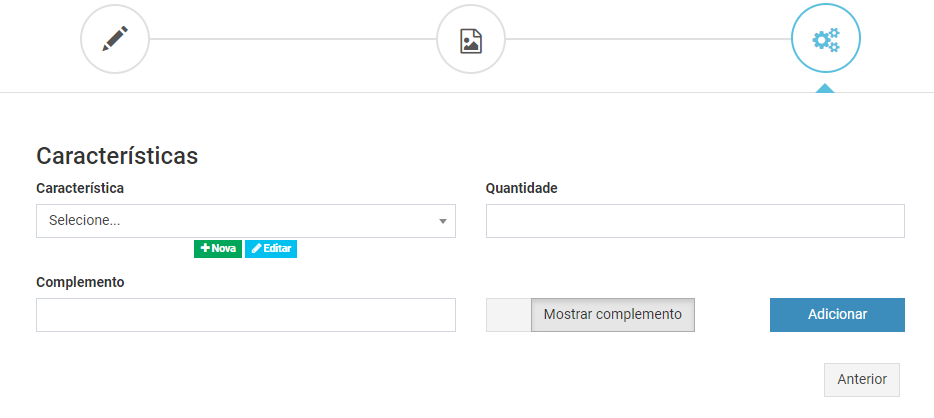Screen dimensions: 934x418
Task: Create a new característica with Nova
Action: pos(218,249)
